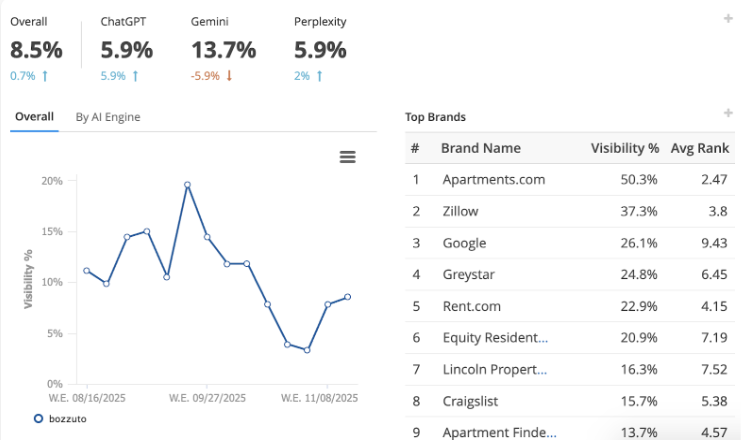
Task: Select the Gemini 13.7% metric card
Action: pyautogui.click(x=223, y=49)
